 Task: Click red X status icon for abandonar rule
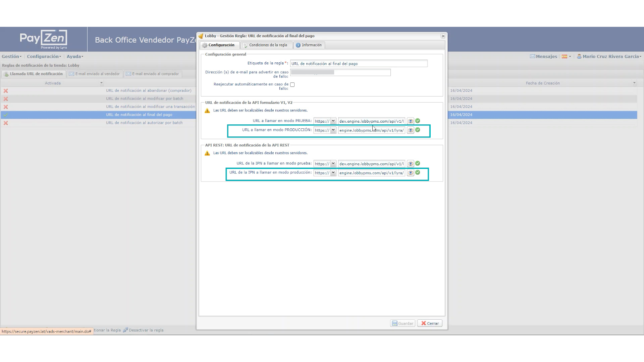click(x=6, y=91)
